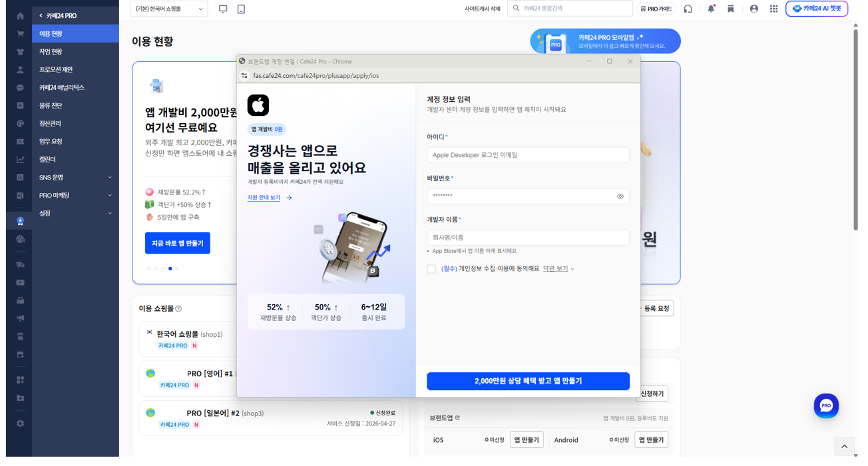Screen dimensions: 868x466
Task: Open the PRO 가이드 button
Action: click(656, 9)
